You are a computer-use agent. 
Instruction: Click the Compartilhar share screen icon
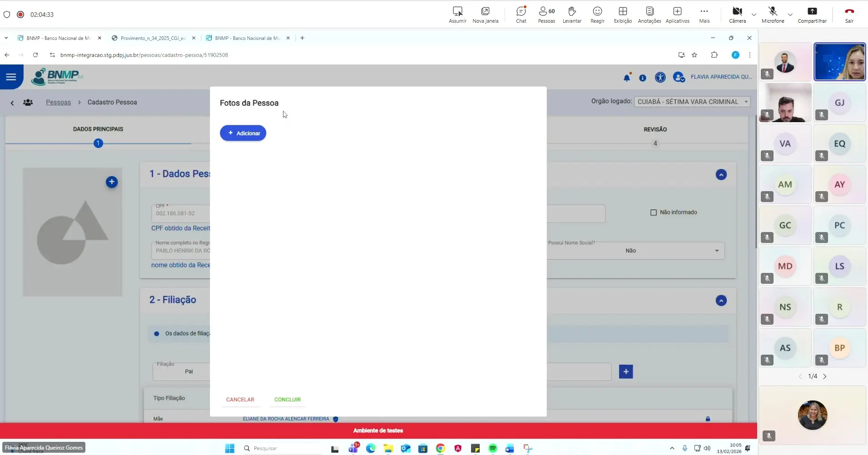(x=812, y=14)
